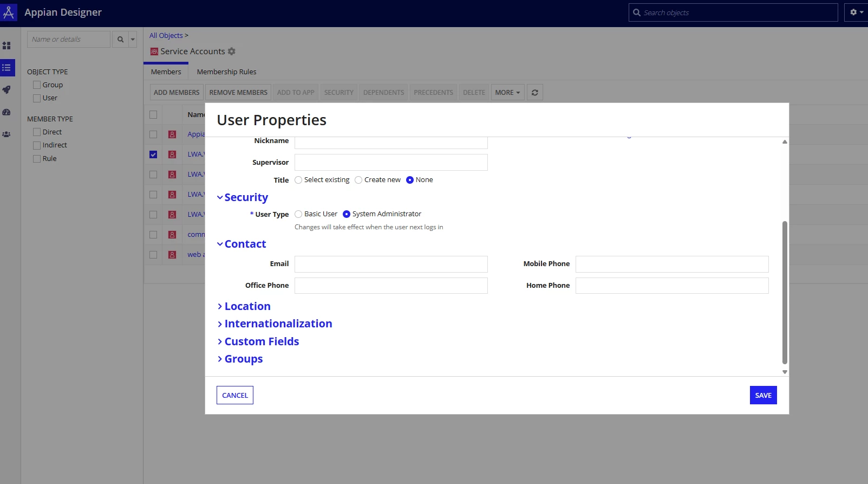
Task: Click into the Email field
Action: coord(391,264)
